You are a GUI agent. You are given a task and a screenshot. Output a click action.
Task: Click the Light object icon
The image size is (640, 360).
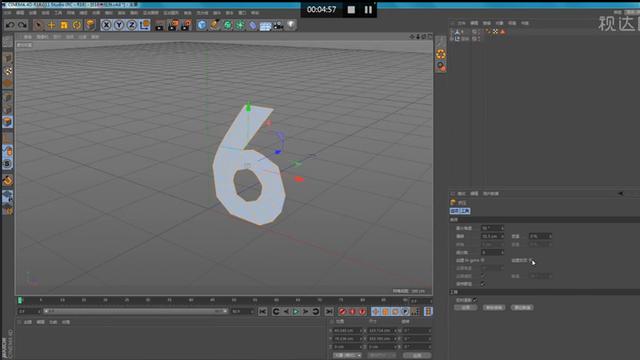tap(291, 25)
